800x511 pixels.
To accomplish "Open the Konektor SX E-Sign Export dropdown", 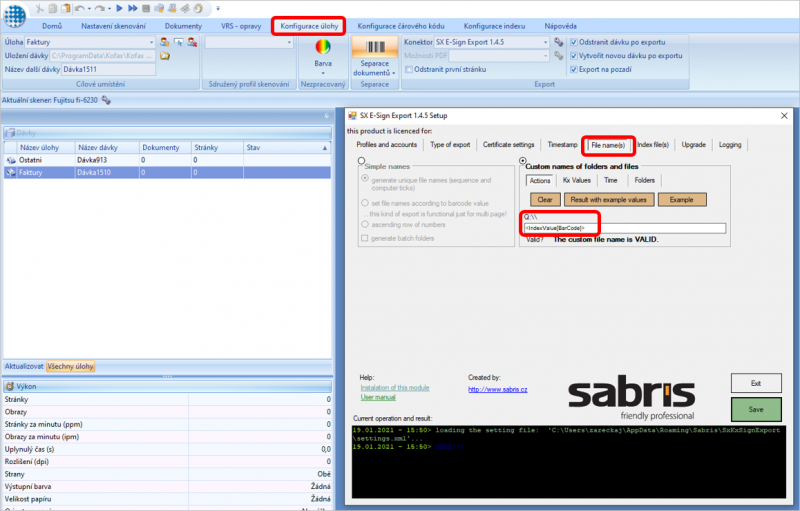I will (x=545, y=42).
